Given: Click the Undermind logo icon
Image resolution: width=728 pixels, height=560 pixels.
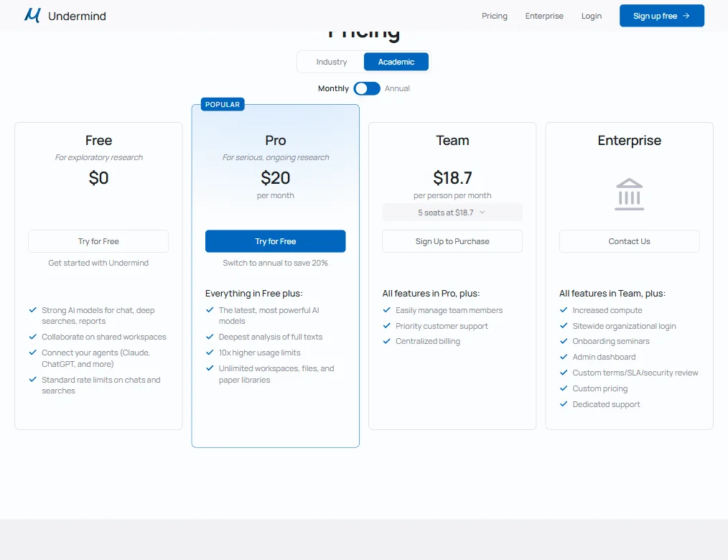Looking at the screenshot, I should [x=32, y=15].
